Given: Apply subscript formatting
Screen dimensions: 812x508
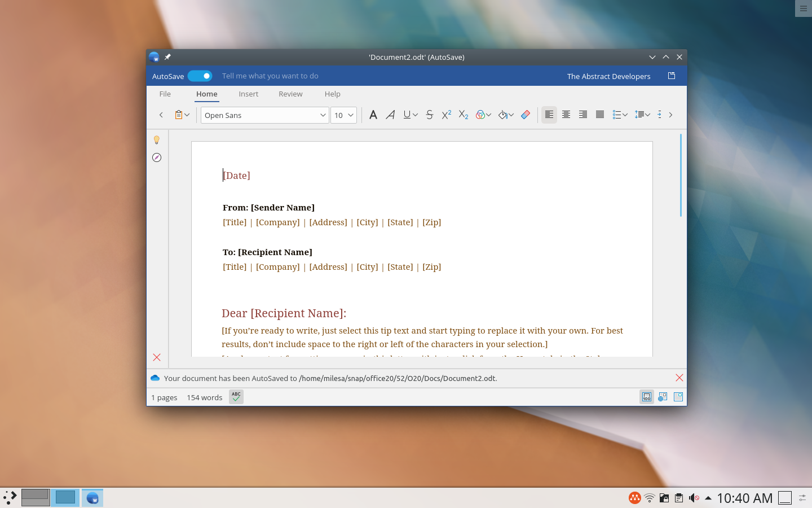Looking at the screenshot, I should [x=464, y=115].
